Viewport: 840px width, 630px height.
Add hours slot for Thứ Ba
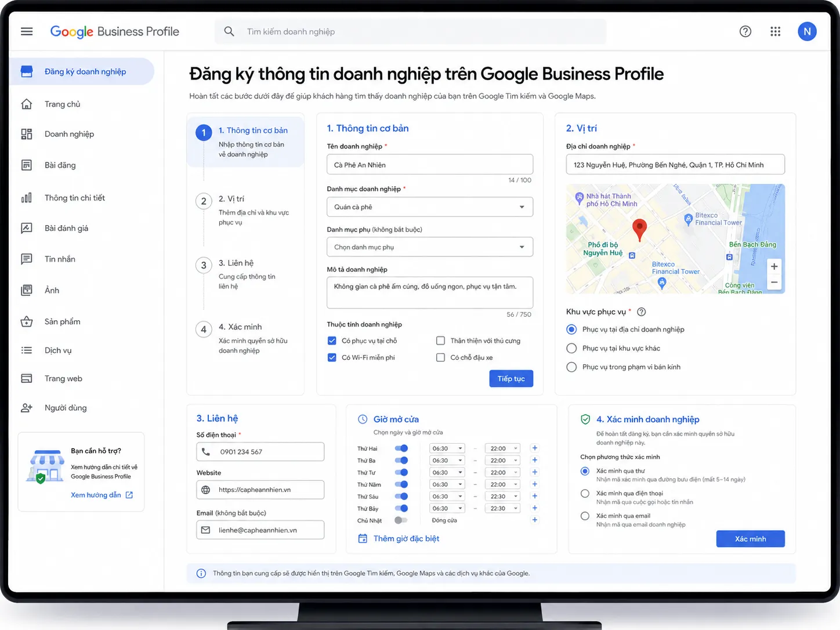pos(535,460)
